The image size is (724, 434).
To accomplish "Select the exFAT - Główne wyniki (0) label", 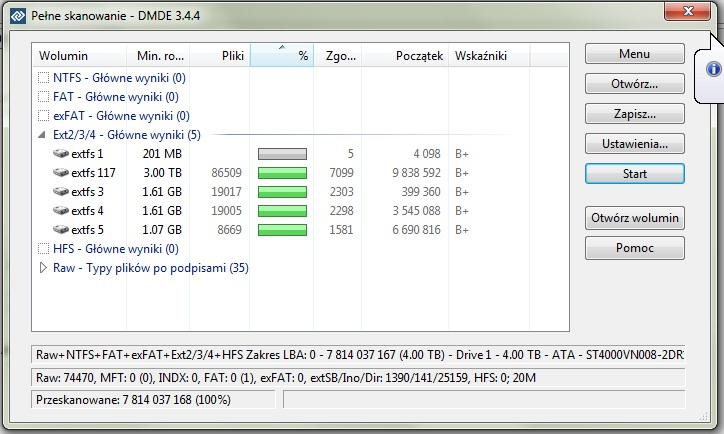I will coord(121,115).
